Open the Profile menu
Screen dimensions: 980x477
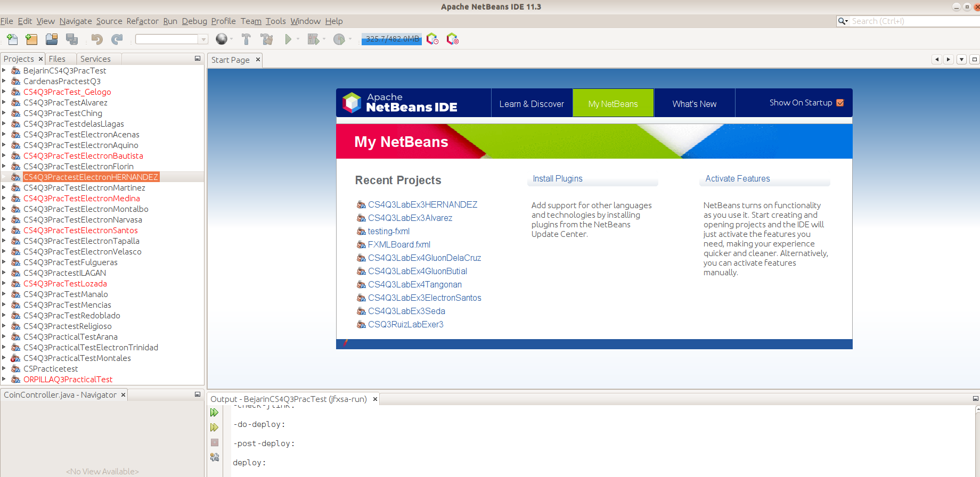coord(224,21)
